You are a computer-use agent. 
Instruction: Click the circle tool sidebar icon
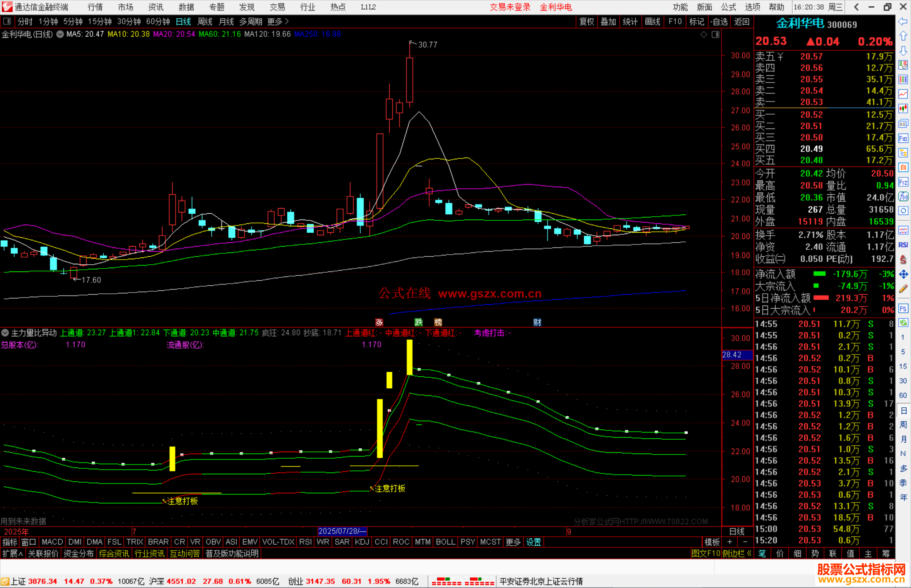[x=903, y=211]
